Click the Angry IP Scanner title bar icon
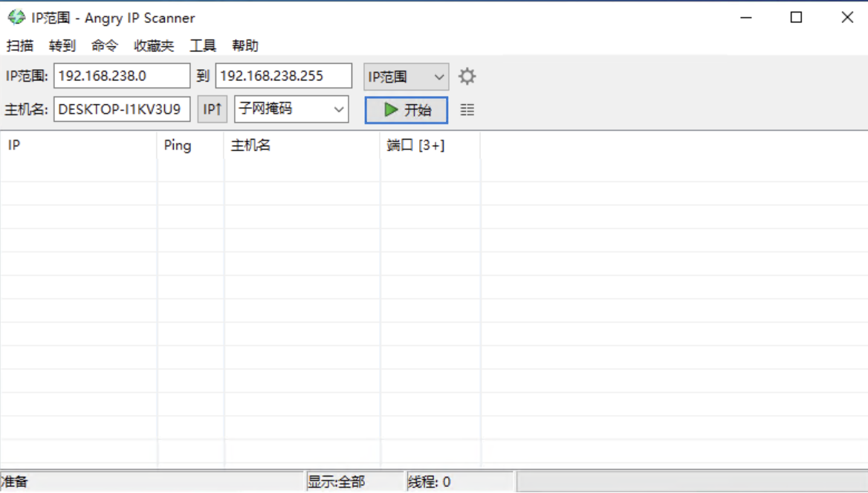Viewport: 868px width, 493px height. (x=15, y=16)
